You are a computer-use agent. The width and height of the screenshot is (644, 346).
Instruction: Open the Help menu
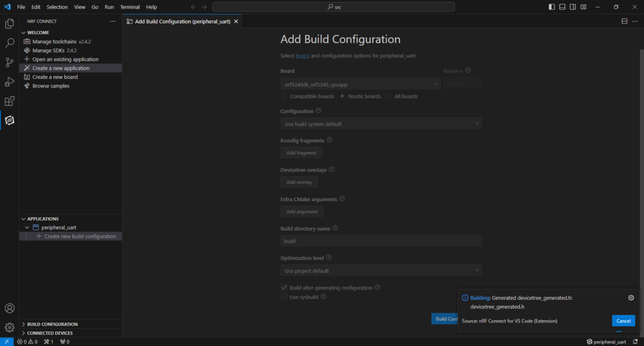pyautogui.click(x=151, y=7)
